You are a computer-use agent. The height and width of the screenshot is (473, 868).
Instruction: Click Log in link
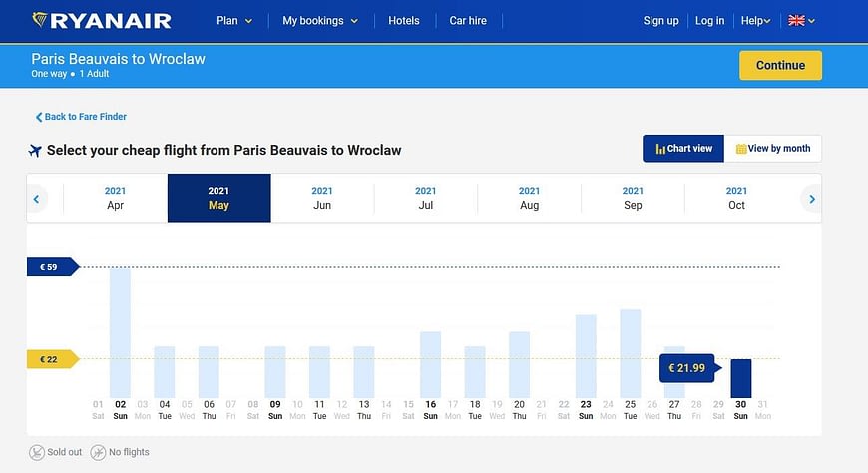(709, 21)
